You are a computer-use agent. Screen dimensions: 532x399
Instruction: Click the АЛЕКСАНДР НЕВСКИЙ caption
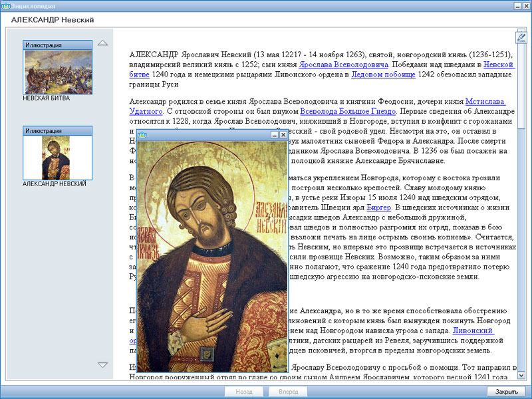(55, 184)
